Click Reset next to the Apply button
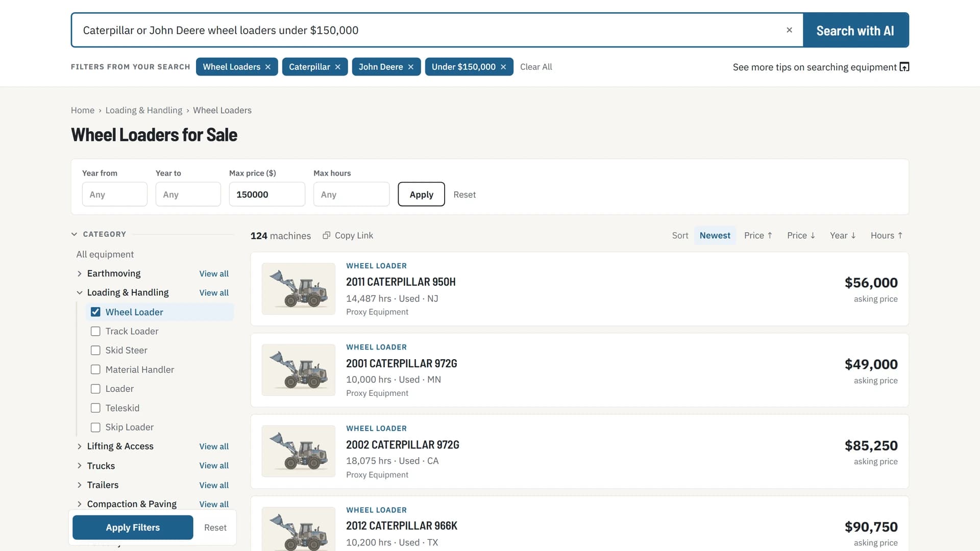 pos(464,194)
